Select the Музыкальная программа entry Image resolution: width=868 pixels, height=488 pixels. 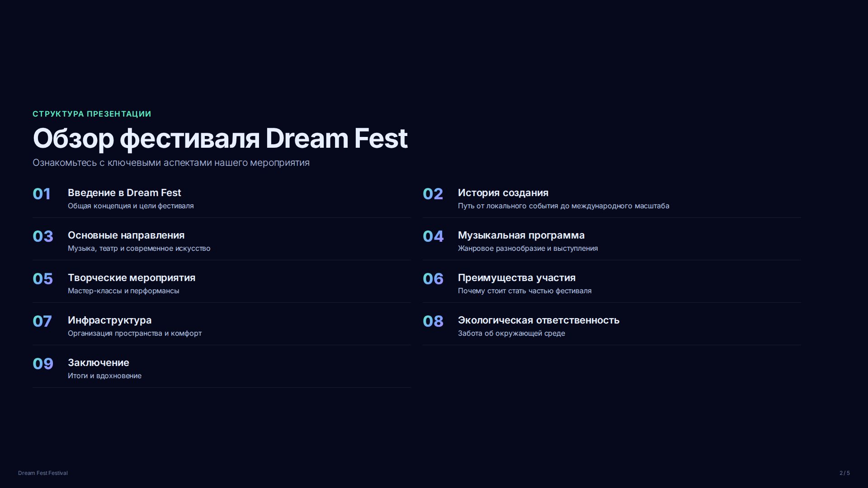[612, 241]
